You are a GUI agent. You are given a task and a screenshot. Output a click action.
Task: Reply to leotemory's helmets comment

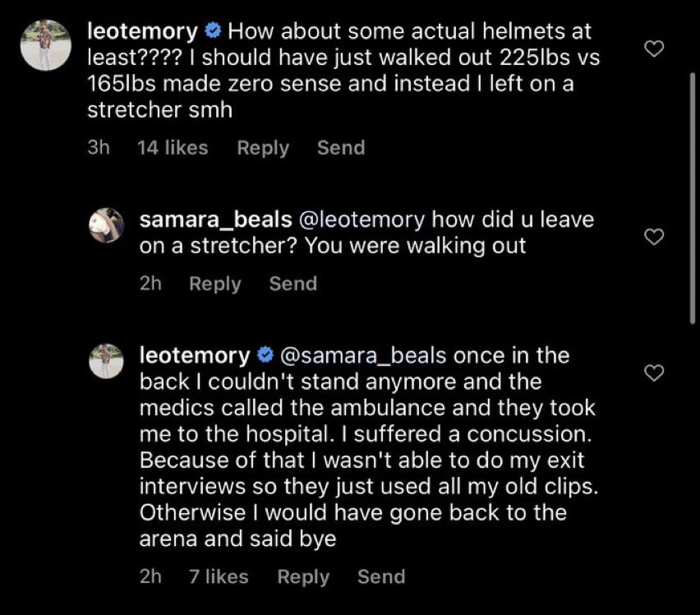coord(263,148)
